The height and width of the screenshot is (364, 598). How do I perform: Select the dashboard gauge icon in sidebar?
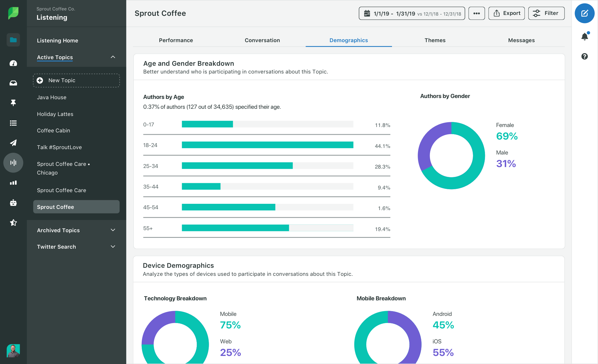tap(13, 63)
